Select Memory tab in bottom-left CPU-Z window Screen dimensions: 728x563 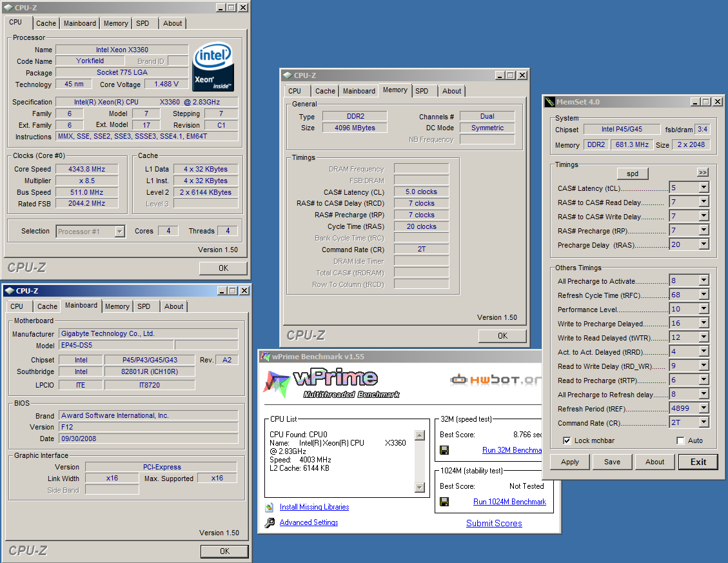pos(117,306)
